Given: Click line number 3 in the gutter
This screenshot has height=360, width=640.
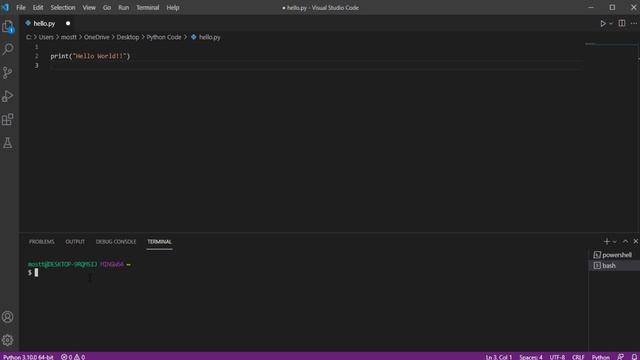Looking at the screenshot, I should click(36, 65).
